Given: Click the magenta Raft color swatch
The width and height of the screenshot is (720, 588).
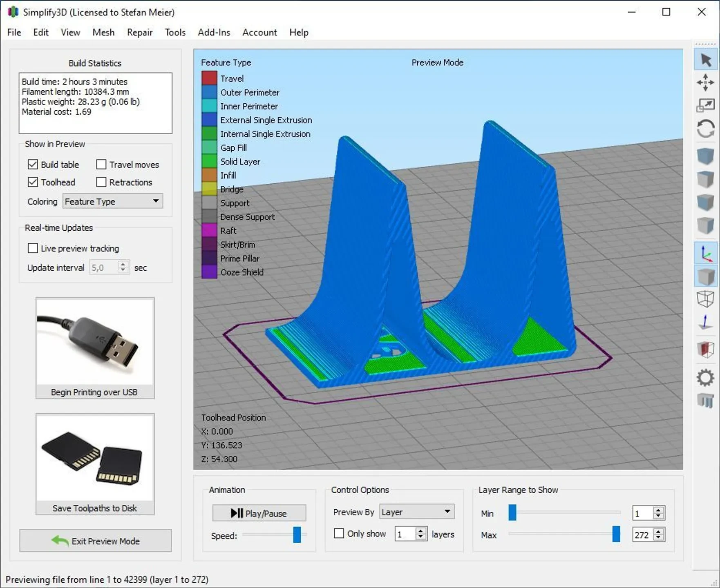Looking at the screenshot, I should tap(209, 230).
